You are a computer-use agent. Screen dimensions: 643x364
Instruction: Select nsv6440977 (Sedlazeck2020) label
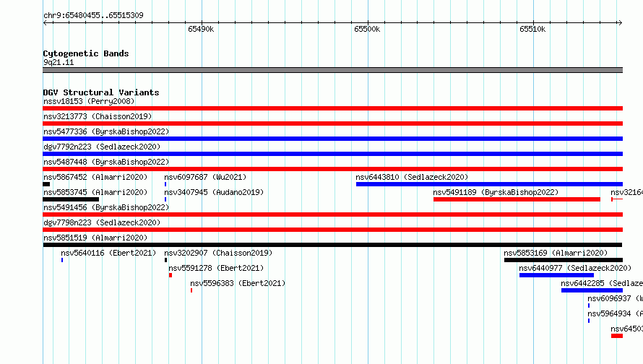pos(575,268)
